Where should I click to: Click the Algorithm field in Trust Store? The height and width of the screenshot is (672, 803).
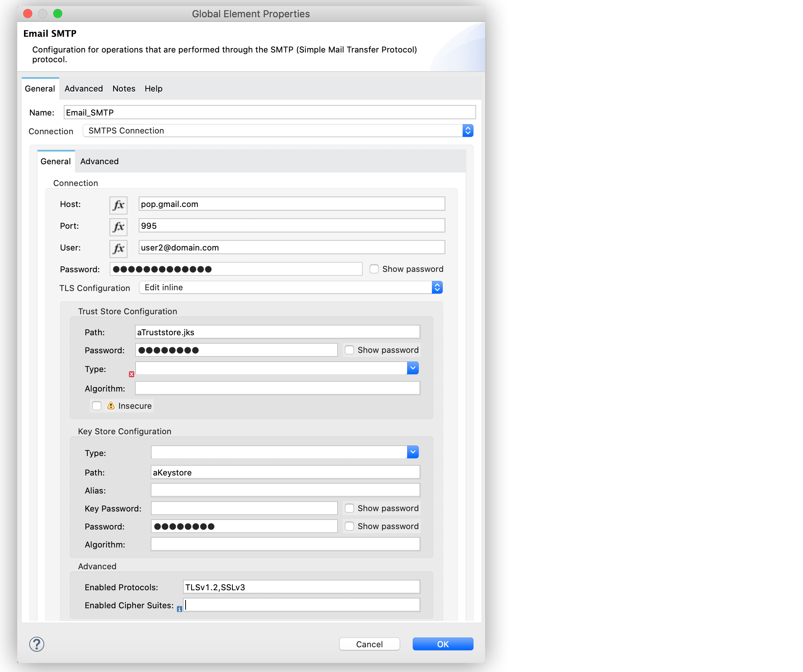[277, 387]
